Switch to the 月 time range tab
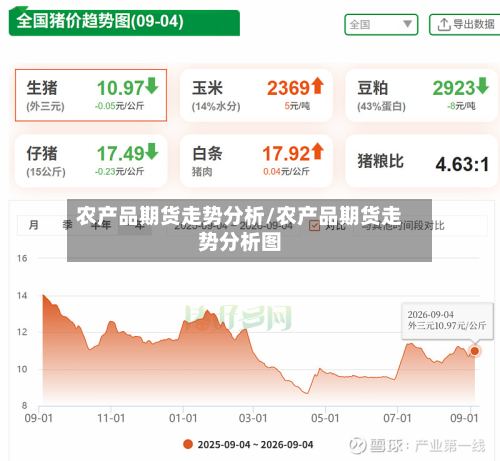The width and height of the screenshot is (500, 461). click(x=34, y=225)
